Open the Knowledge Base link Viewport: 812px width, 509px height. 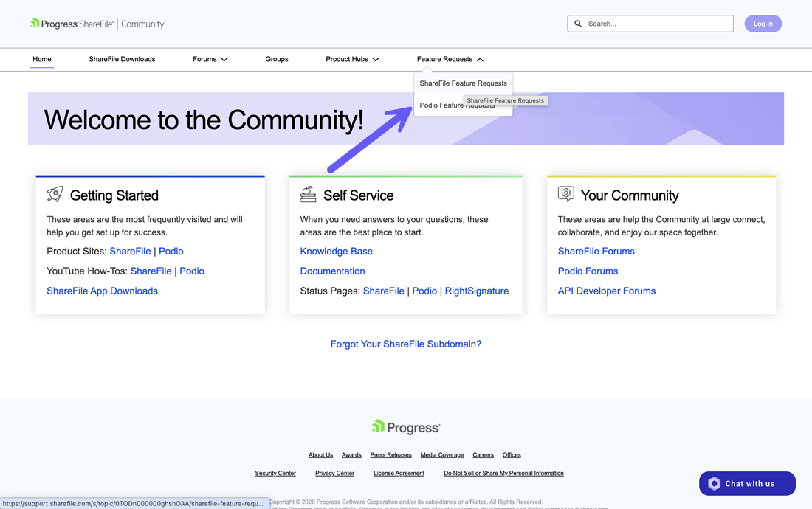[336, 251]
